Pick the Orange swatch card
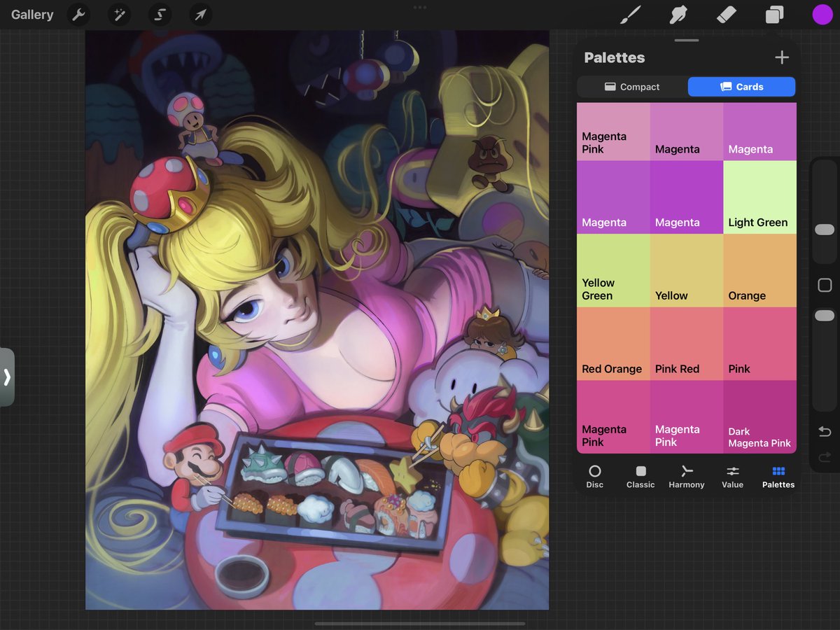 click(759, 270)
